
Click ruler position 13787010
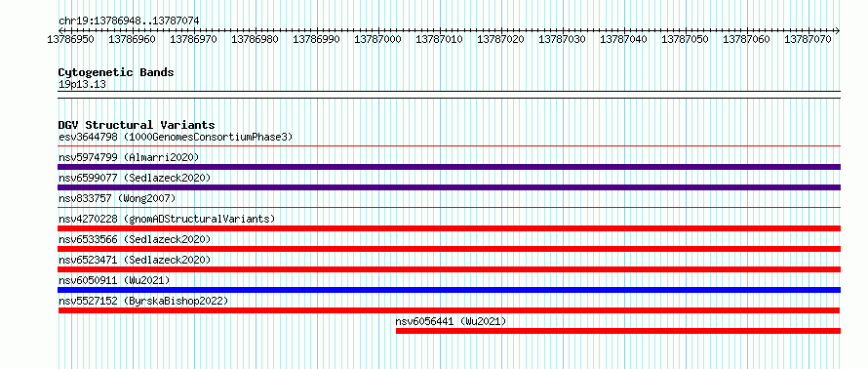[439, 39]
